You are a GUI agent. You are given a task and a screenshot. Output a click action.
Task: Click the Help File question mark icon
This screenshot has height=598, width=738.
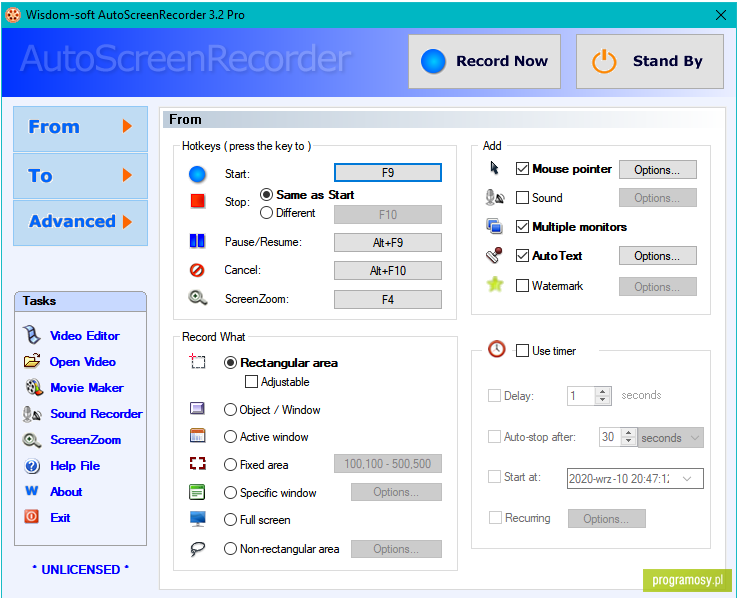pyautogui.click(x=32, y=466)
